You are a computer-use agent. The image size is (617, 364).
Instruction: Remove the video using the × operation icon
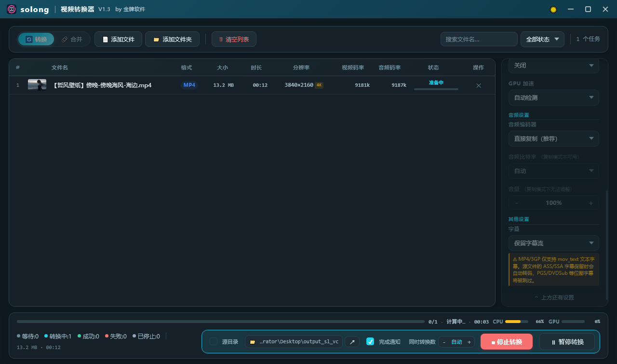[x=478, y=85]
